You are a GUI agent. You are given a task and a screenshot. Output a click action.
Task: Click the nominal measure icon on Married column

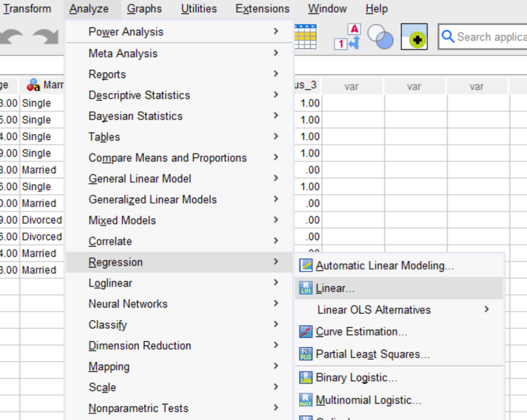pos(33,85)
